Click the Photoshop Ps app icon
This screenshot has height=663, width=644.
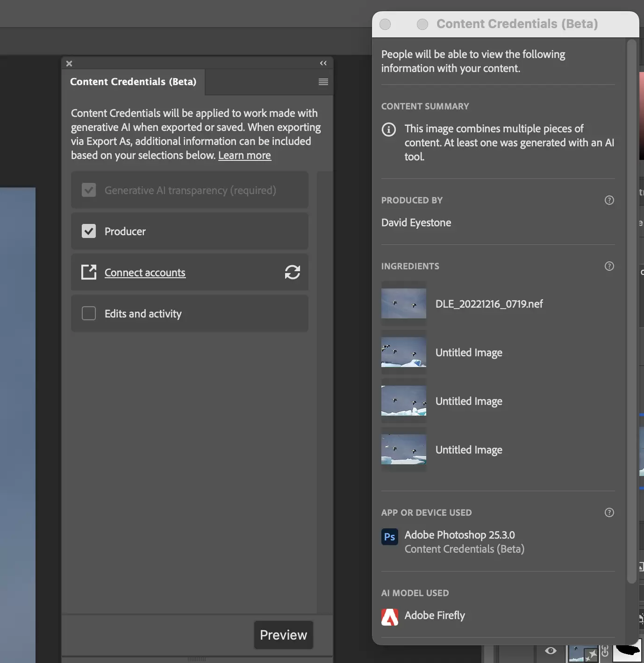[x=390, y=537]
